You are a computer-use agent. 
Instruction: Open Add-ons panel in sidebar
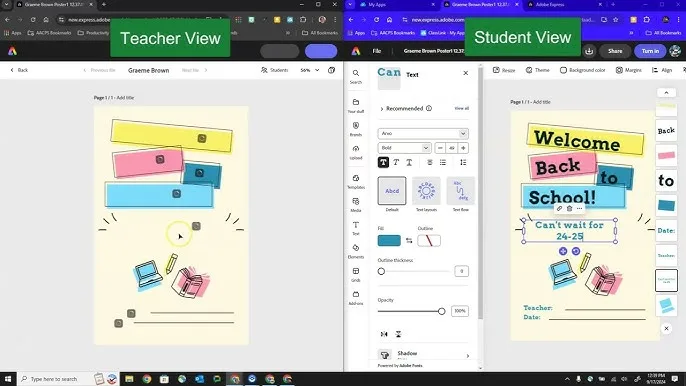pyautogui.click(x=356, y=298)
